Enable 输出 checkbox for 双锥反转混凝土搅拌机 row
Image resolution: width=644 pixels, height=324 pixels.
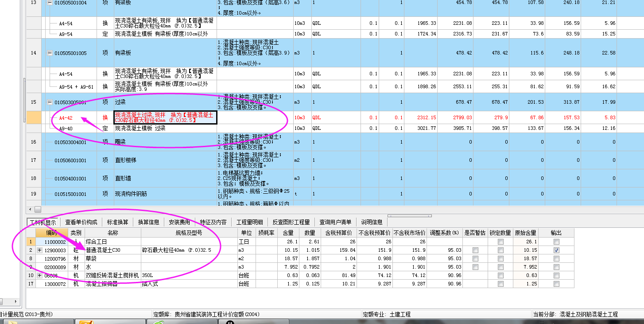pos(556,275)
